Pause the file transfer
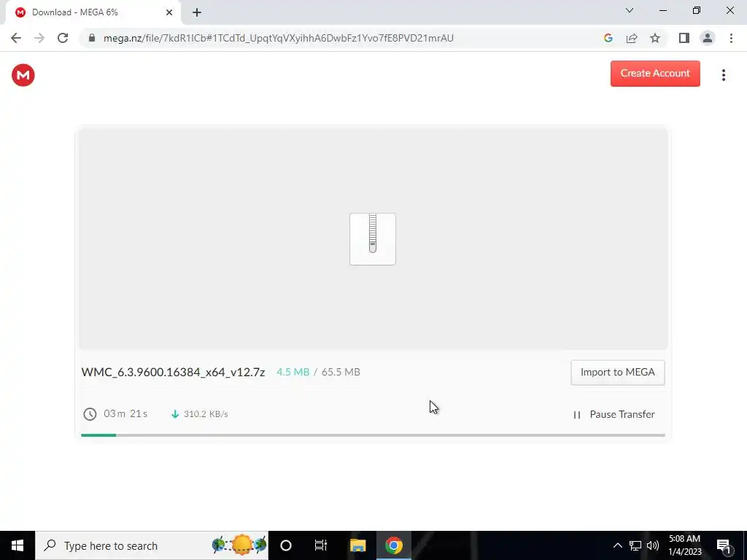 coord(614,414)
